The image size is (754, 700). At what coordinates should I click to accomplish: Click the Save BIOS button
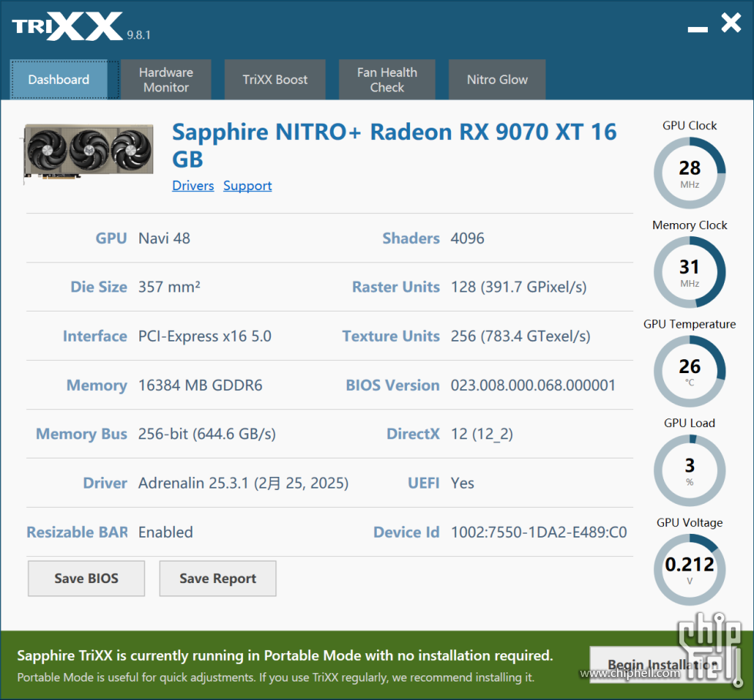[86, 578]
